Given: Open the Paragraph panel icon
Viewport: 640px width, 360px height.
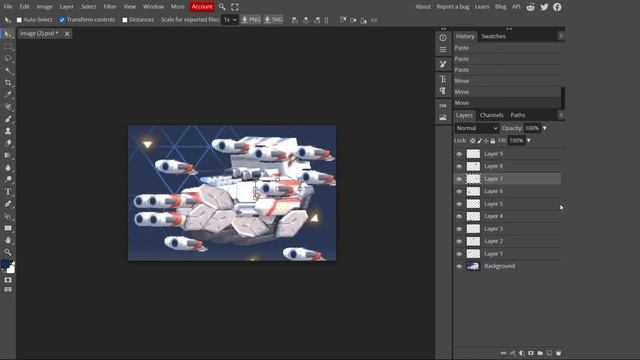Looking at the screenshot, I should pos(443,90).
